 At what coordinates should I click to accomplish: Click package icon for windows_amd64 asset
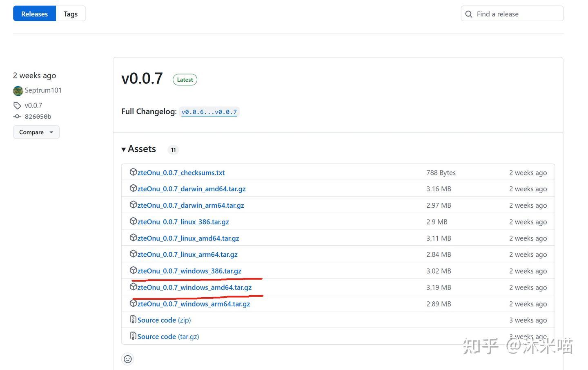click(x=133, y=287)
